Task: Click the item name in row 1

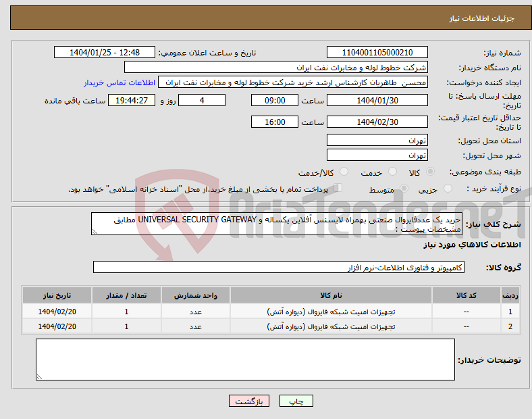Action: point(331,312)
